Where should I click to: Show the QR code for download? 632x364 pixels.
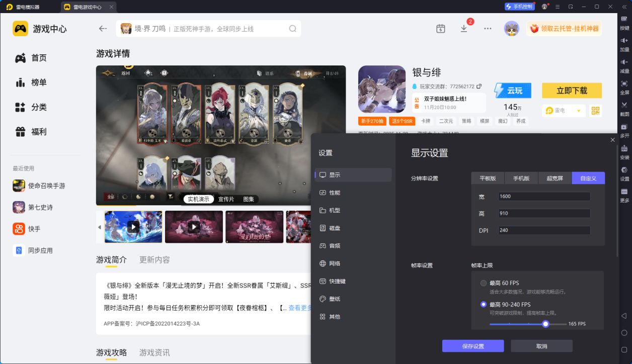596,111
